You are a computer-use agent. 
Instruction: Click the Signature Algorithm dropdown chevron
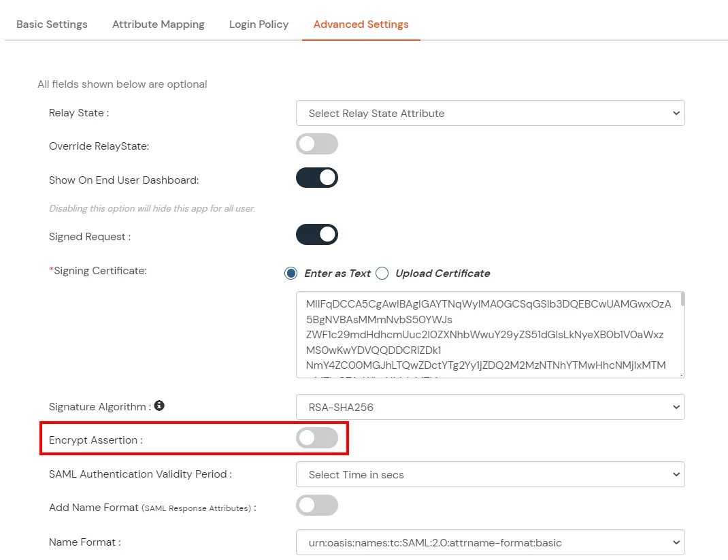(676, 406)
